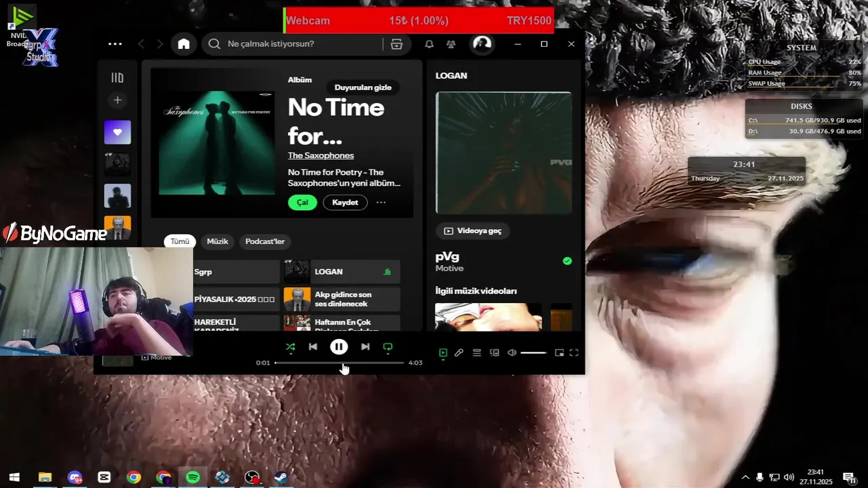Go back with the left navigation arrow
The height and width of the screenshot is (488, 868).
[x=141, y=44]
